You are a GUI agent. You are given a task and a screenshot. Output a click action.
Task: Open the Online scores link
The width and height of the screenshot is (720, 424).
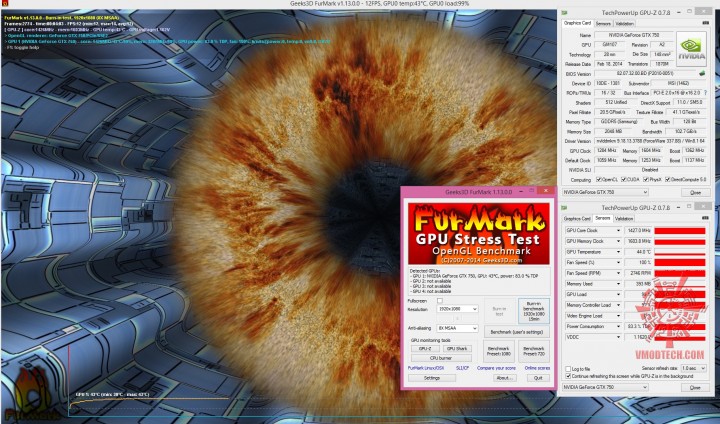click(537, 368)
